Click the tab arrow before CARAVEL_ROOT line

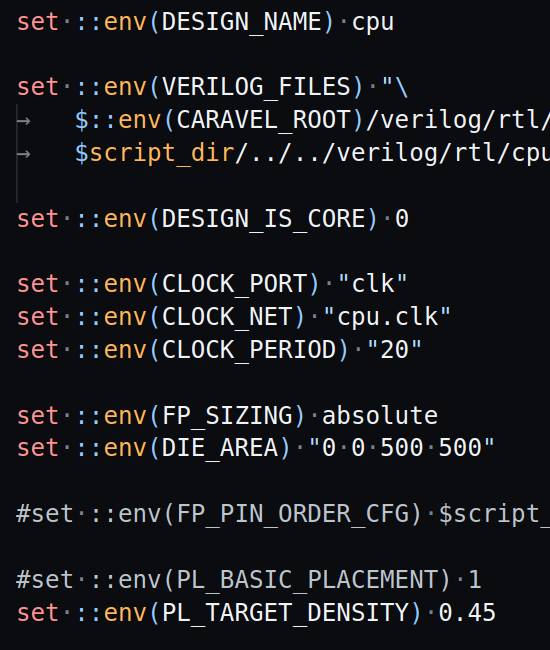(23, 121)
